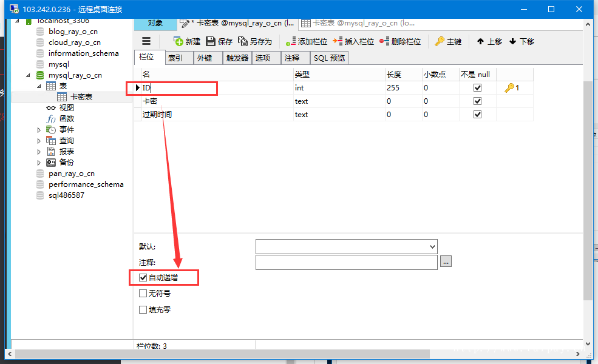Enable the 填充零 zerofill checkbox
Screen dimensions: 598x364
[x=143, y=310]
